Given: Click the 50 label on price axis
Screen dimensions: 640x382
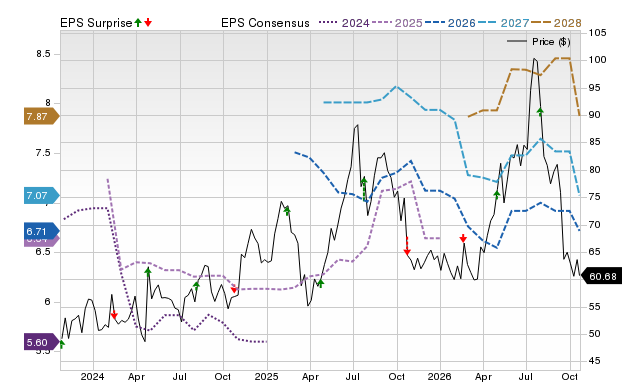Looking at the screenshot, I should [594, 334].
